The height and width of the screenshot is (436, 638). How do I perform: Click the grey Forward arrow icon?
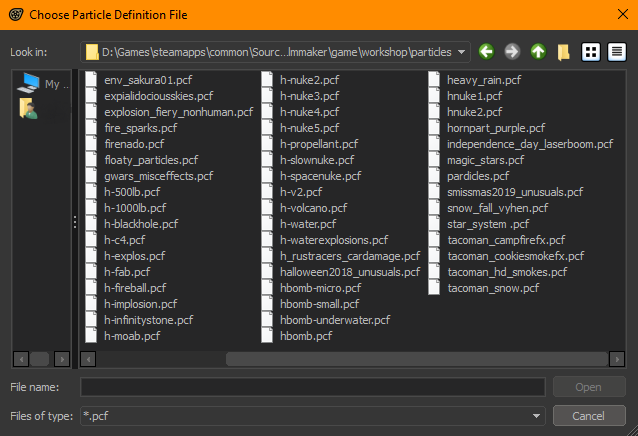tap(512, 52)
